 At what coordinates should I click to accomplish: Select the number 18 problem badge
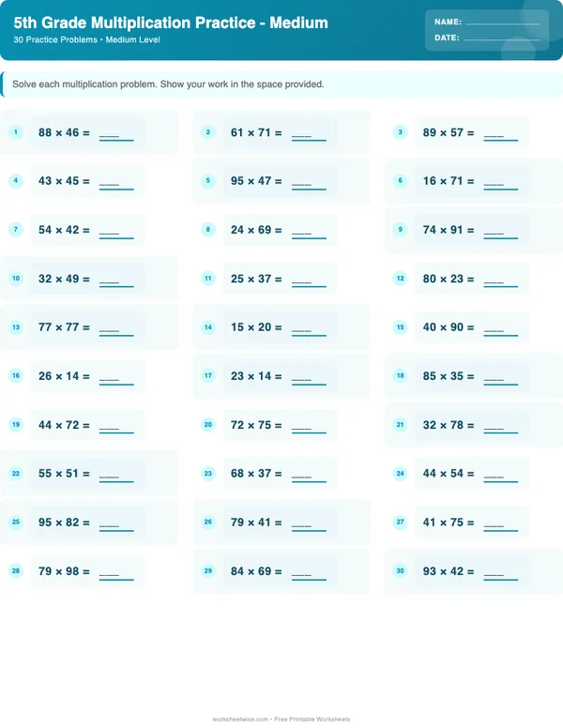(x=400, y=376)
